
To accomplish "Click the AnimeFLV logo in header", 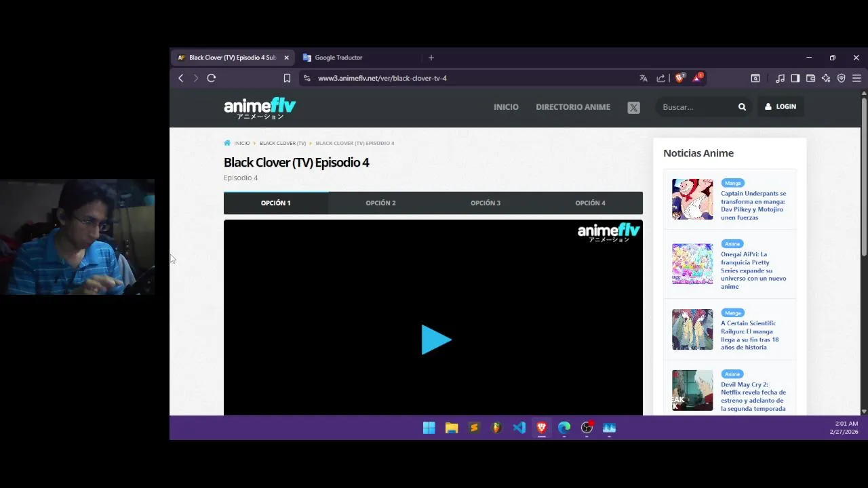I will pyautogui.click(x=260, y=108).
